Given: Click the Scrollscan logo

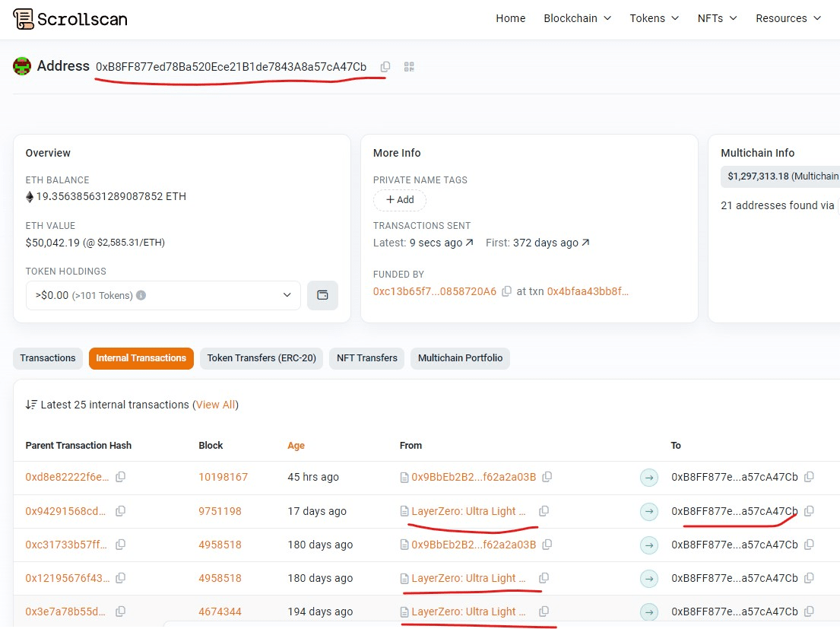Looking at the screenshot, I should point(71,19).
